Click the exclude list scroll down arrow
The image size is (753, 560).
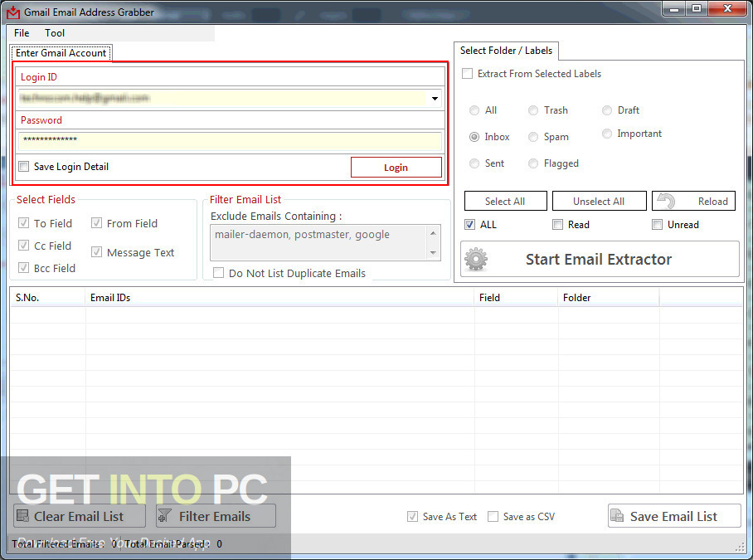click(x=433, y=253)
